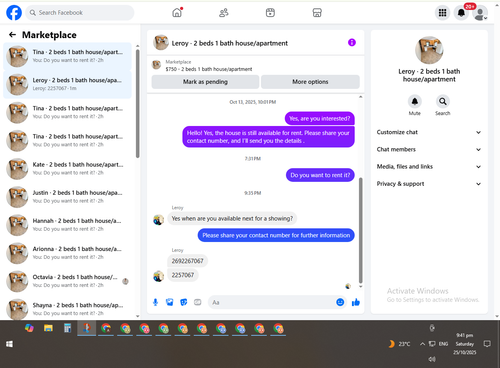Expand the Customize chat section
500x368 pixels.
[429, 132]
